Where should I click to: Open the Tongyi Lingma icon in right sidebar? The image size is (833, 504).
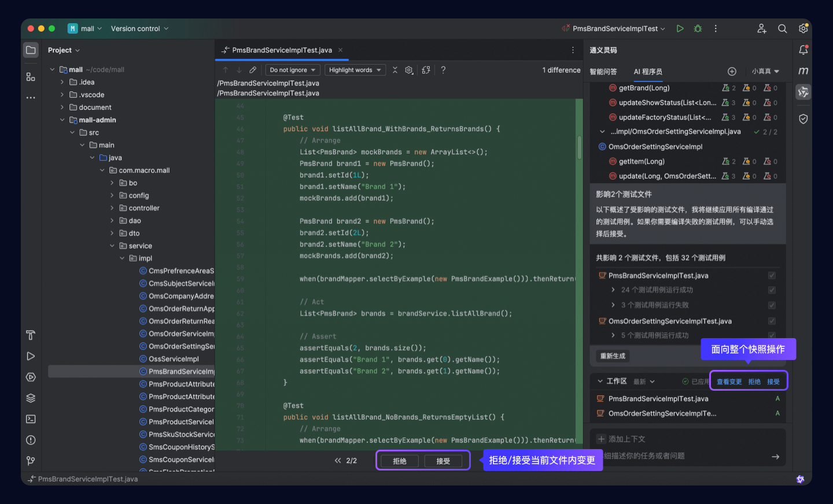coord(803,91)
